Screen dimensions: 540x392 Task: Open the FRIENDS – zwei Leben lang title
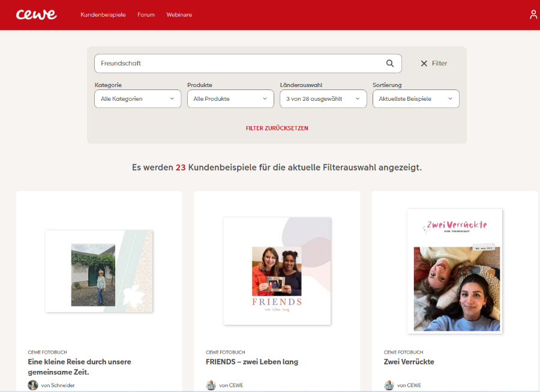[x=252, y=362]
